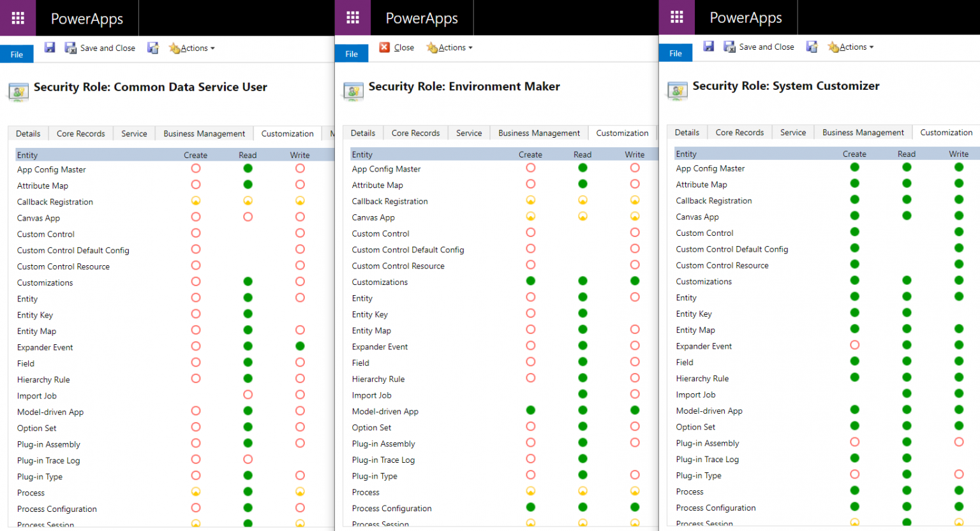Open app launcher in Common Data Service User window
Viewport: 980px width, 531px height.
coord(18,18)
